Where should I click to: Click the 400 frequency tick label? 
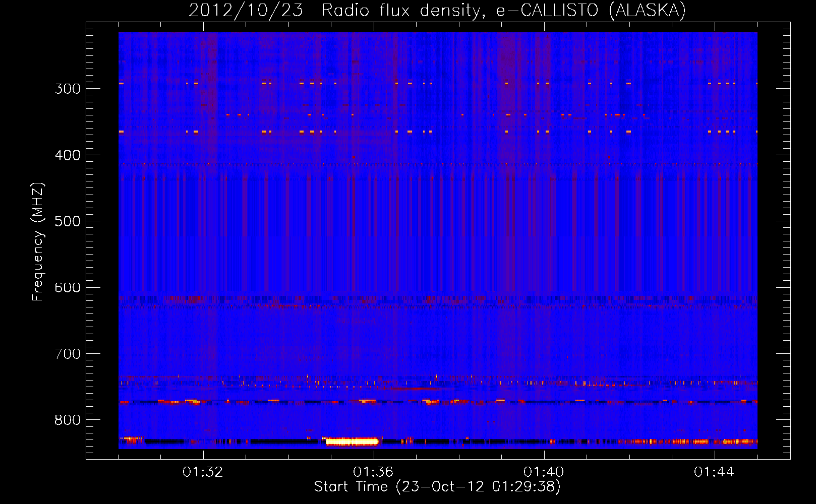click(68, 155)
